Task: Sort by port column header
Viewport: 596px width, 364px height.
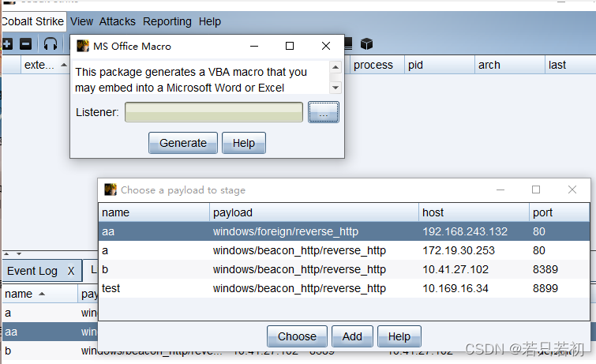Action: 559,212
